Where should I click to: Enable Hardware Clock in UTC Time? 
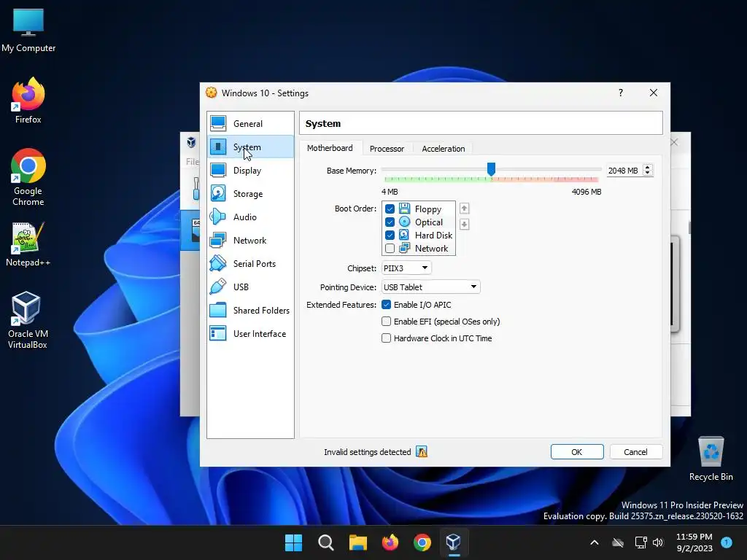coord(387,338)
